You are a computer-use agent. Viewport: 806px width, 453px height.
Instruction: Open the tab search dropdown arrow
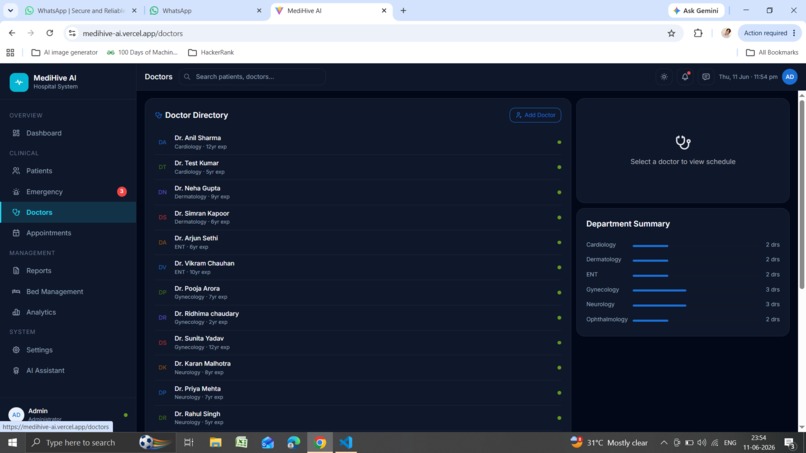click(10, 10)
